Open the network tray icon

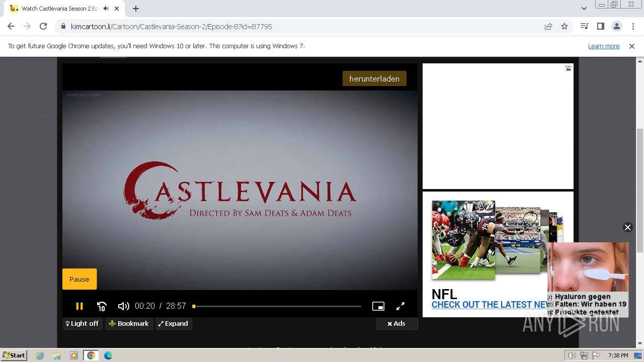tap(584, 355)
